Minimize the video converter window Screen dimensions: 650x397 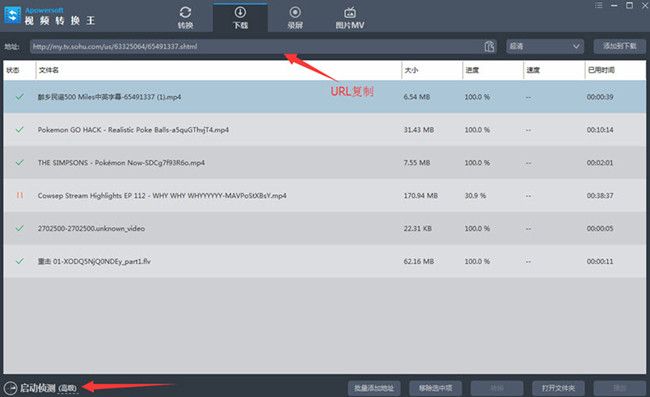tap(614, 5)
